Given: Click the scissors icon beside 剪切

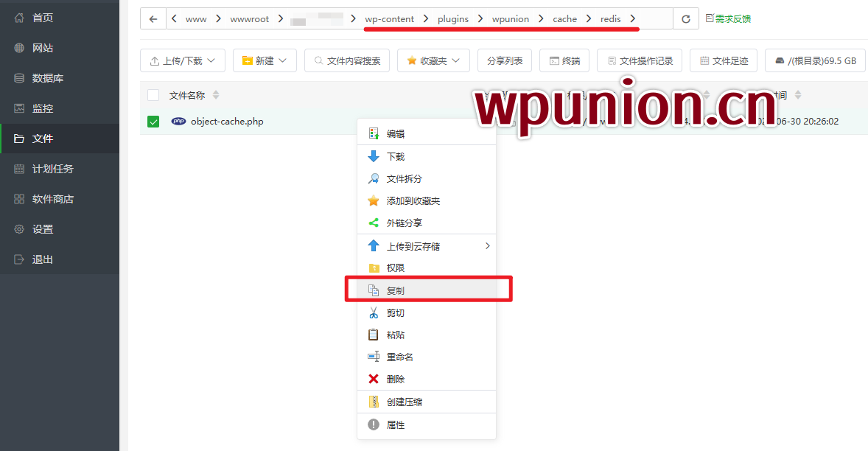Looking at the screenshot, I should (x=374, y=312).
